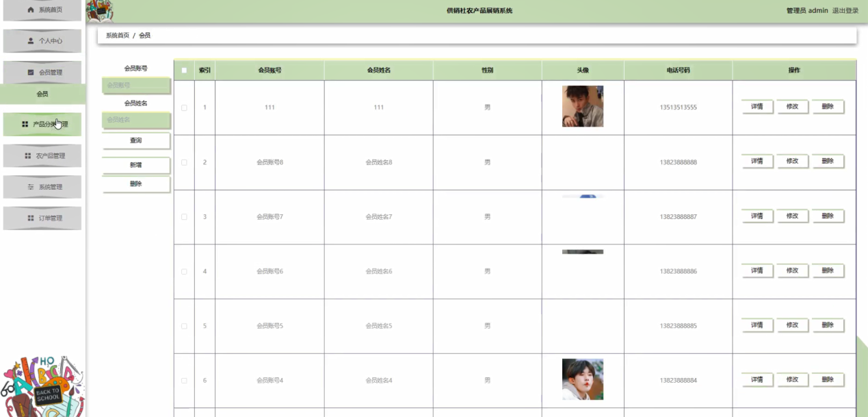This screenshot has width=868, height=417.
Task: Open 个人中心 sidebar menu
Action: [x=42, y=41]
